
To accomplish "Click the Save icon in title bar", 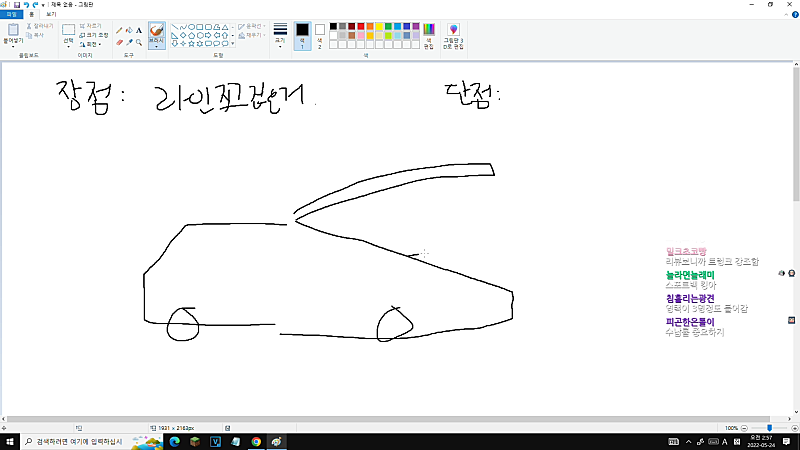I will (17, 5).
